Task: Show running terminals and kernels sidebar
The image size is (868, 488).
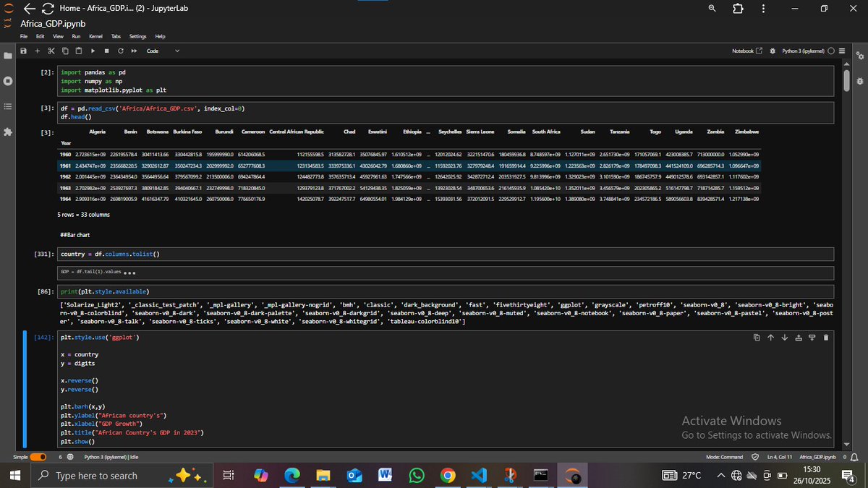Action: (7, 81)
